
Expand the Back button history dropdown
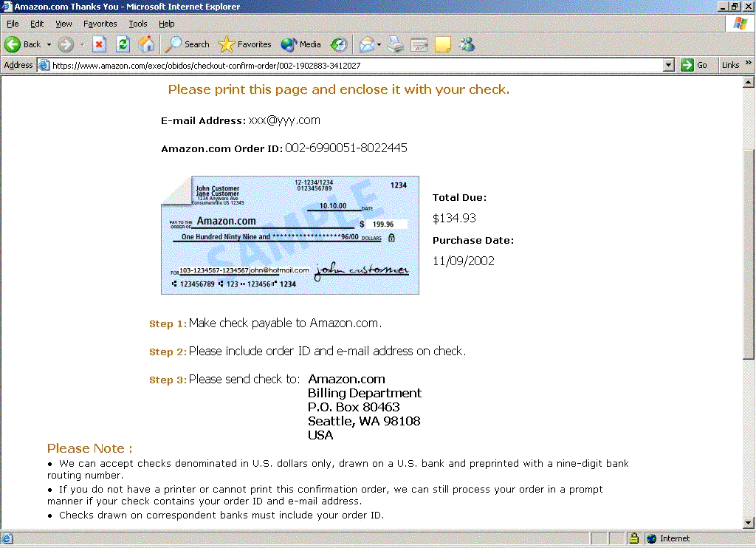pyautogui.click(x=49, y=44)
